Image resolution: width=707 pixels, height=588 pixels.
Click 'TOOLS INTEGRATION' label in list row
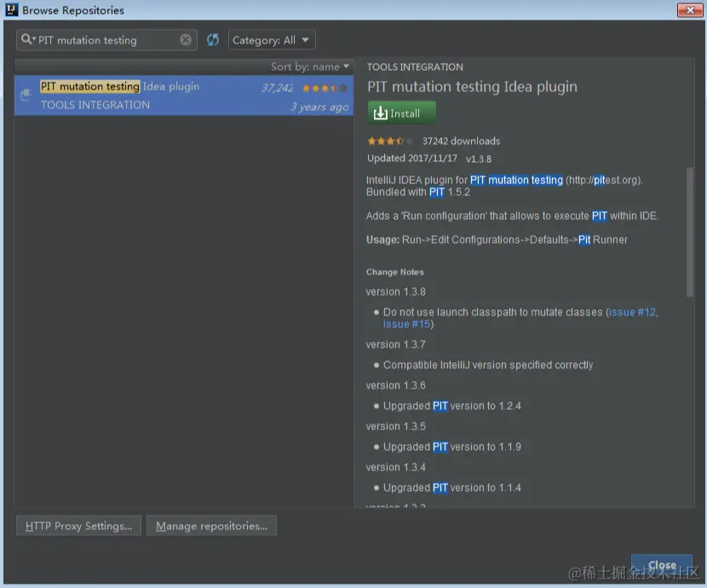[x=95, y=105]
